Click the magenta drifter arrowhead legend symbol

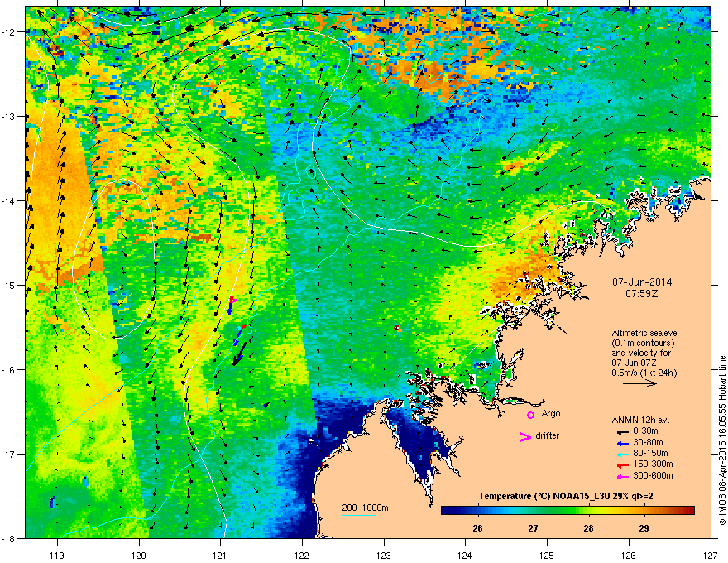(525, 436)
